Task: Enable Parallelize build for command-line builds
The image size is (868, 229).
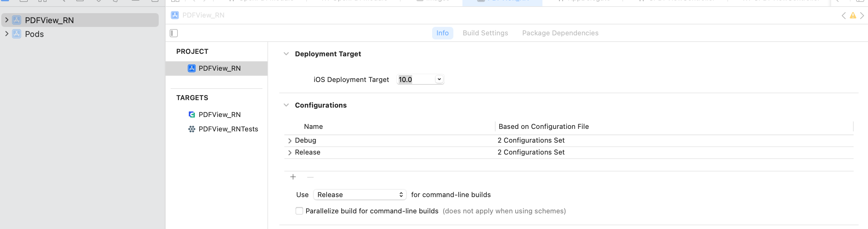Action: click(299, 211)
